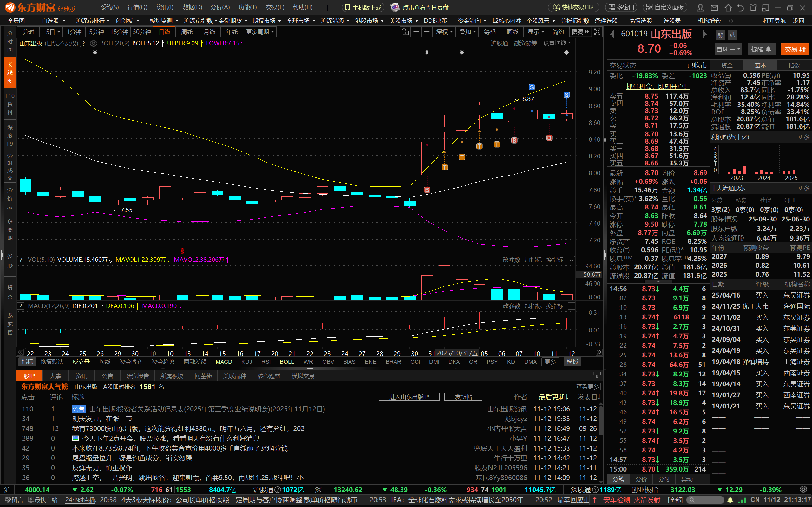
Task: Open the 研究报告 tab
Action: (138, 376)
